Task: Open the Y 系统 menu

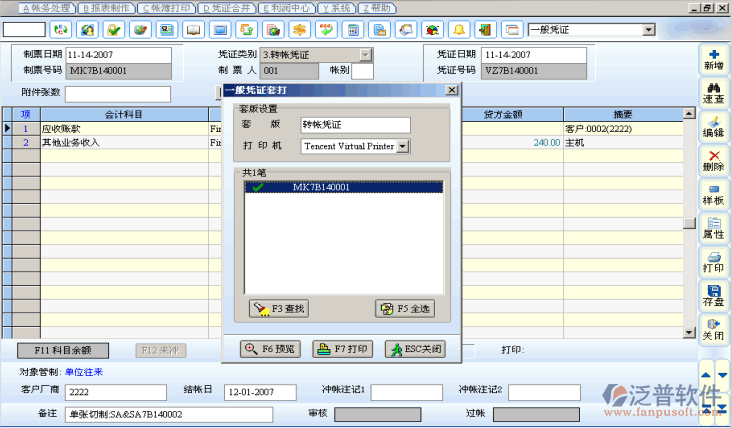Action: [337, 8]
